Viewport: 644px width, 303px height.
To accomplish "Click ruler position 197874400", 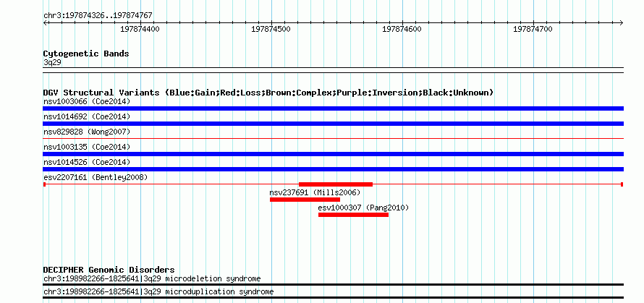I will [140, 29].
